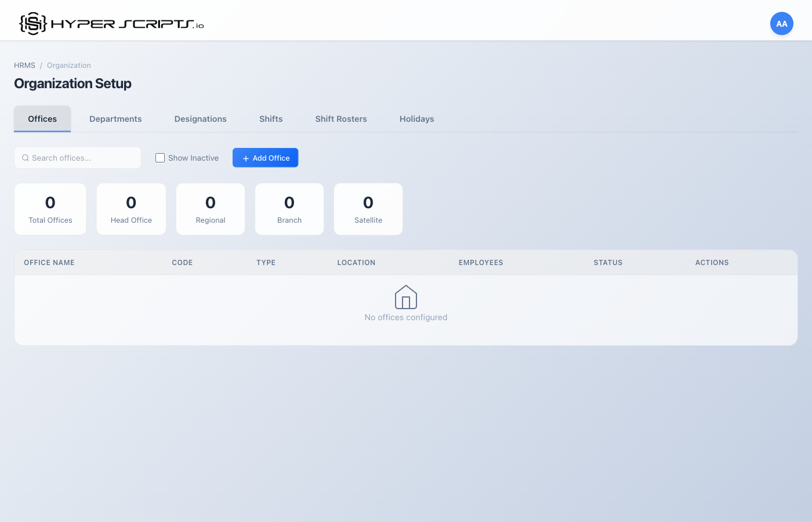Click the Satellite offices stat card
Image resolution: width=812 pixels, height=522 pixels.
coord(368,209)
